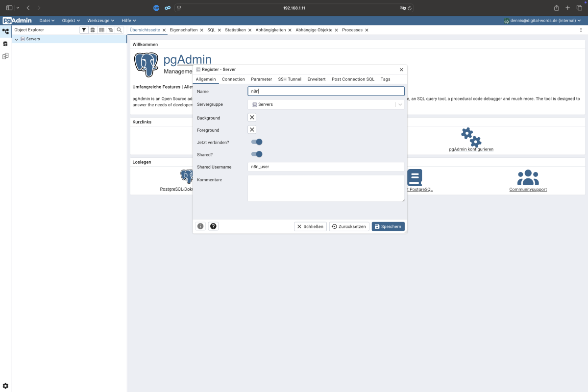The image size is (588, 392).
Task: Click the Safari tab overview icon
Action: coord(579,8)
